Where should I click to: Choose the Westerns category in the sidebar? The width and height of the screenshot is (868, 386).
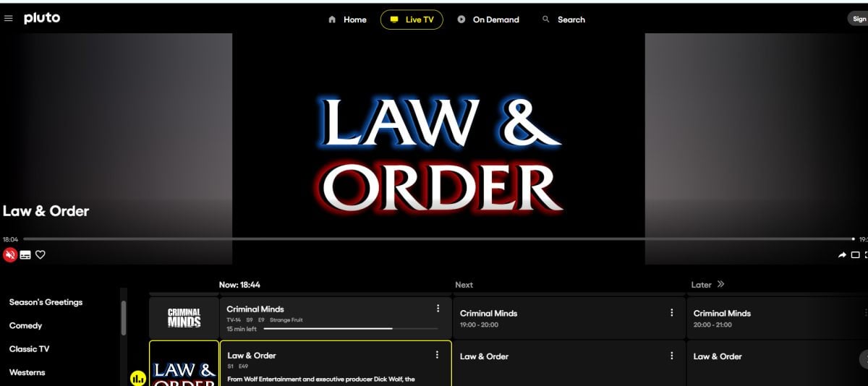[27, 372]
